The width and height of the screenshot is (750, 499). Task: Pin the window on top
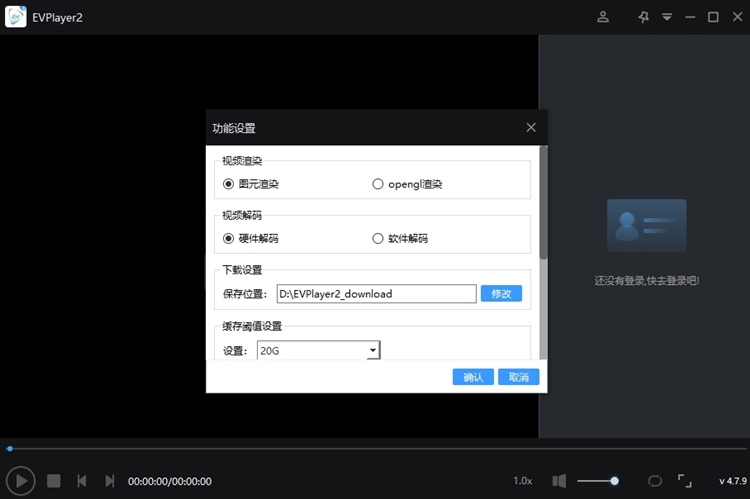click(643, 17)
